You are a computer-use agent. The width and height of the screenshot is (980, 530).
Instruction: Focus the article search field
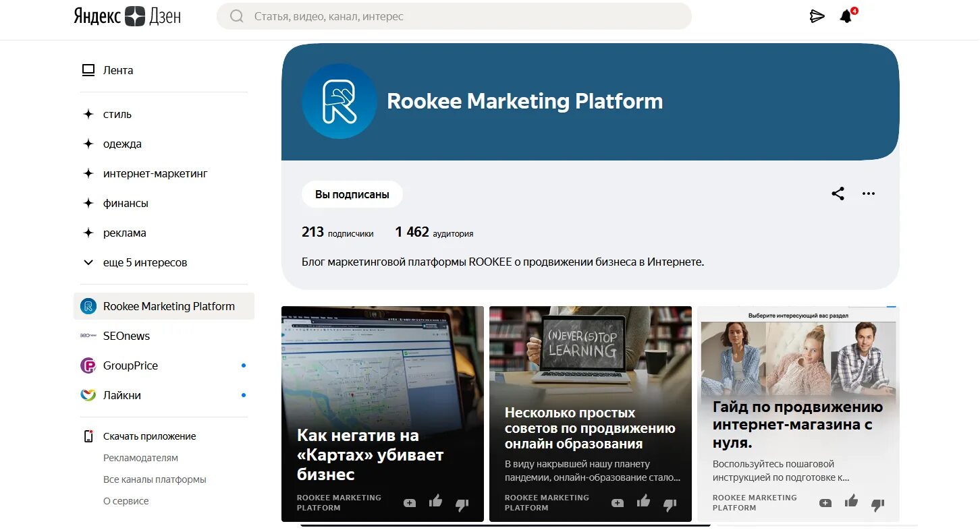click(454, 16)
